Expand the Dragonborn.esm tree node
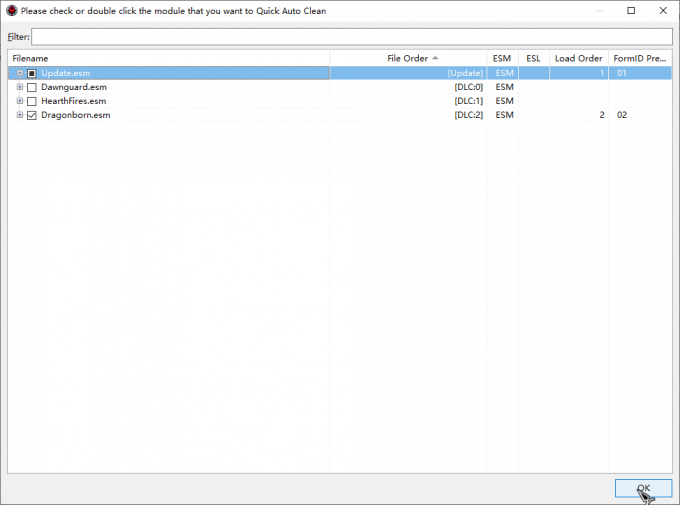The height and width of the screenshot is (505, 680). pos(20,115)
